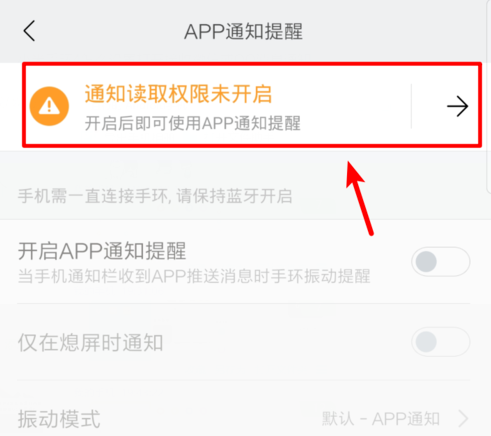Viewport: 491px width, 436px height.
Task: Open the 通知读取权限未开启 warning link
Action: pos(178,94)
